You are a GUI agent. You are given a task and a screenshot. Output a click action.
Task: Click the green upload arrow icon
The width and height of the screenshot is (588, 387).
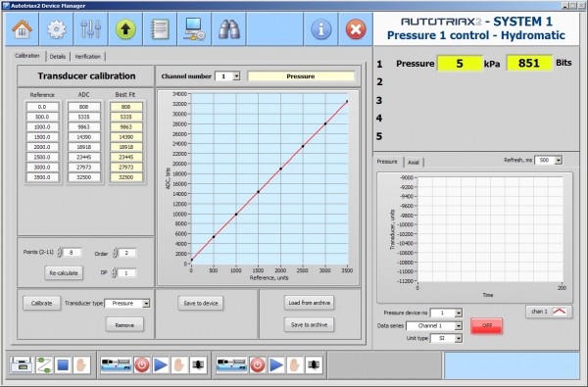pyautogui.click(x=125, y=29)
